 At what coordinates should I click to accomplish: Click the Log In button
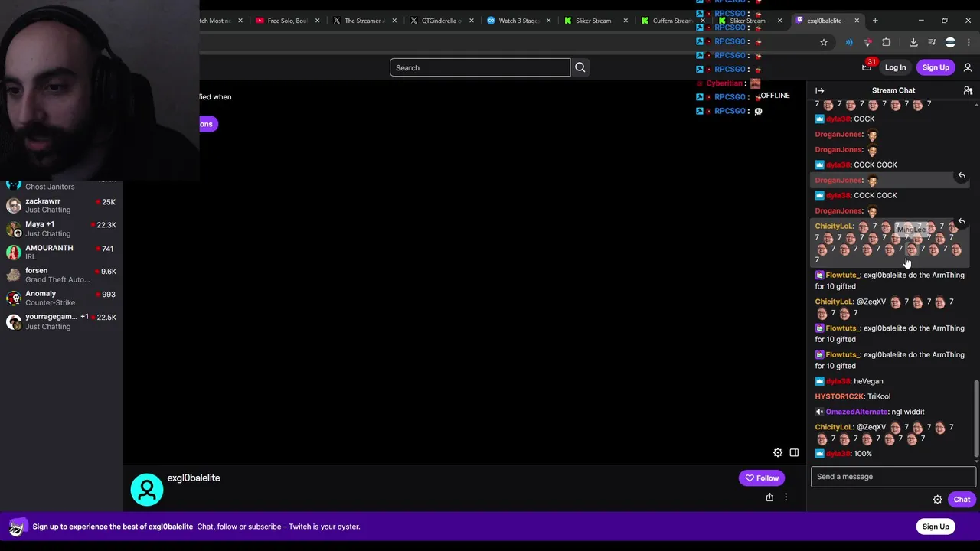point(895,67)
